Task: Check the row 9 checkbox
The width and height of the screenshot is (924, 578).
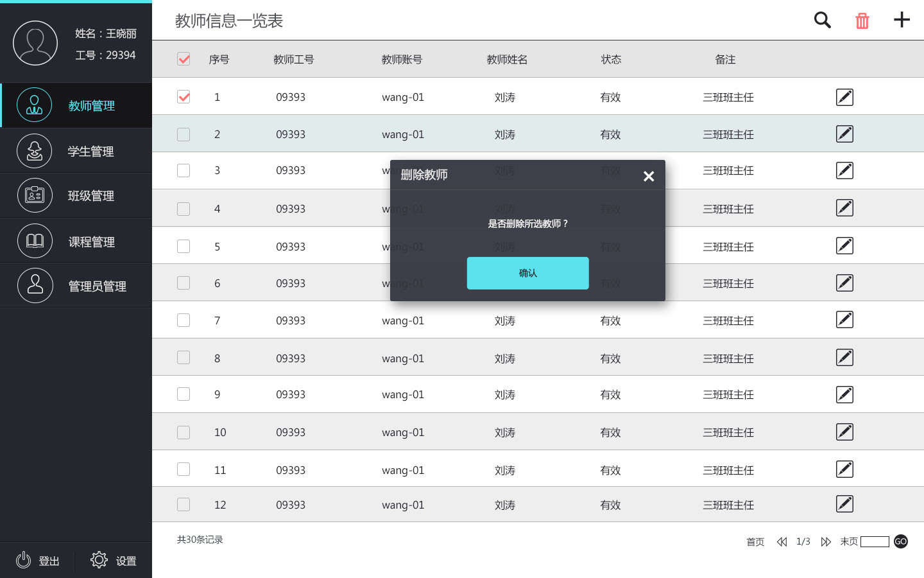Action: pyautogui.click(x=184, y=394)
